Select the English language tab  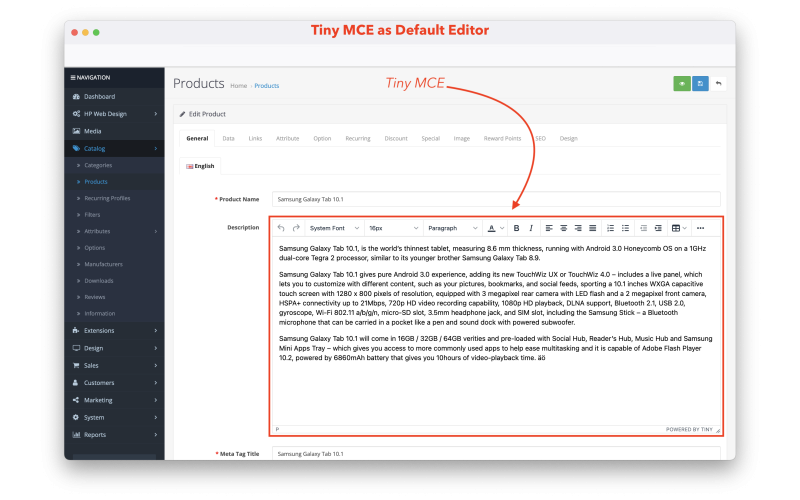(200, 166)
